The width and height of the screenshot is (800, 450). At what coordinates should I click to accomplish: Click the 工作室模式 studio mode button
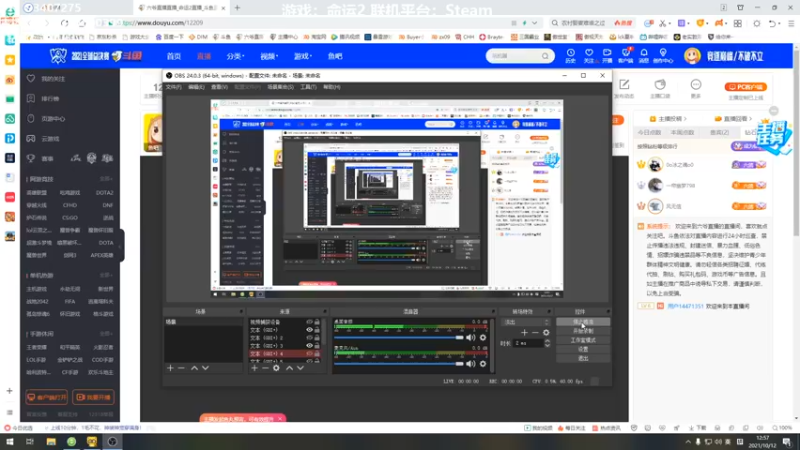[x=583, y=340]
